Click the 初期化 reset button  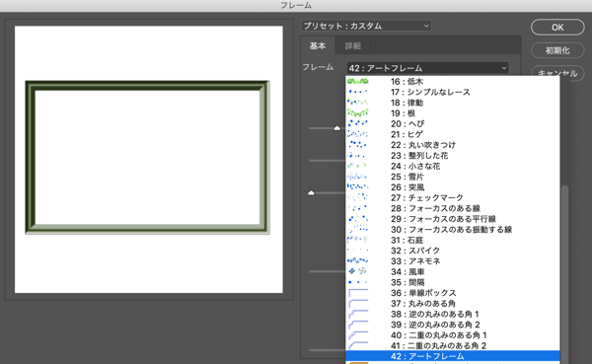coord(557,50)
